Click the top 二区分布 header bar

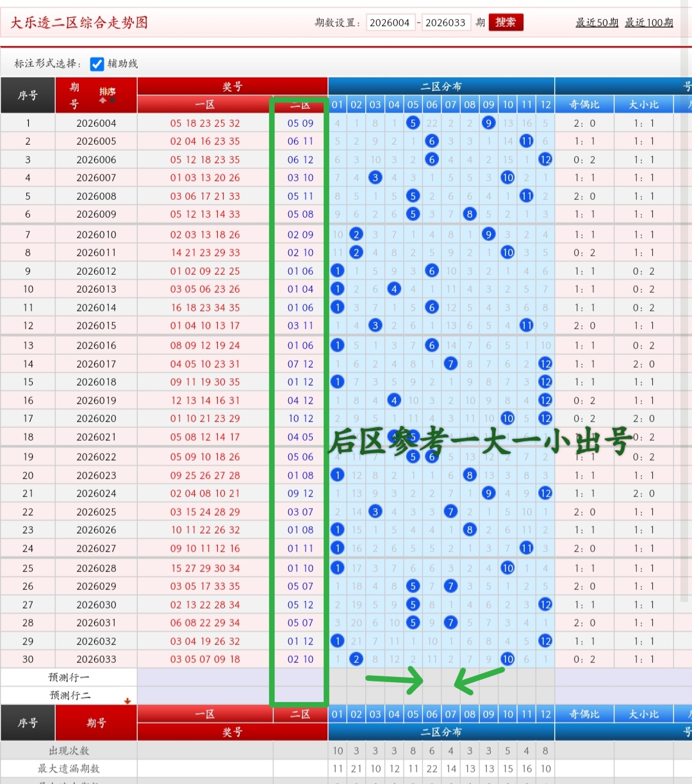click(441, 86)
